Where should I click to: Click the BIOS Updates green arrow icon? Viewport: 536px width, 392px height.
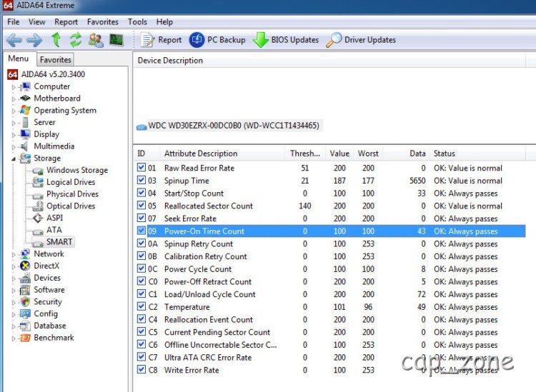tap(260, 40)
